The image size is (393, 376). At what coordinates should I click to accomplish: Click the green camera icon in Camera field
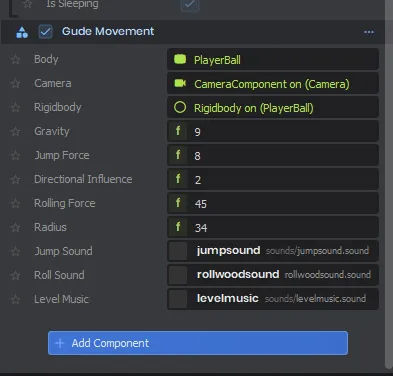coord(180,83)
